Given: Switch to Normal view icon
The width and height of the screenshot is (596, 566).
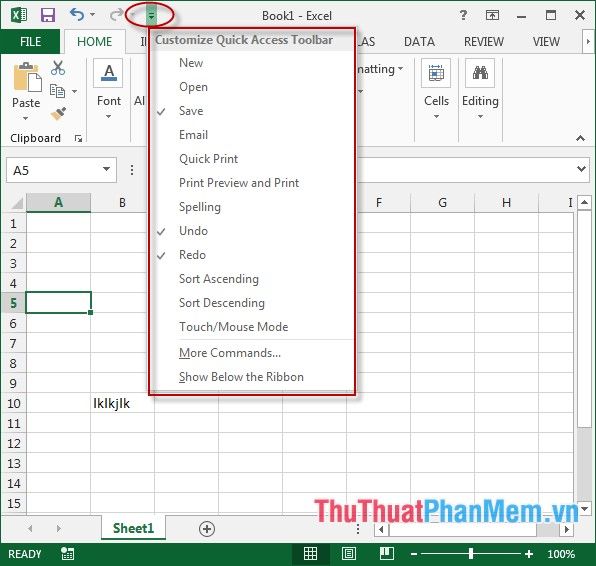Looking at the screenshot, I should tap(310, 554).
